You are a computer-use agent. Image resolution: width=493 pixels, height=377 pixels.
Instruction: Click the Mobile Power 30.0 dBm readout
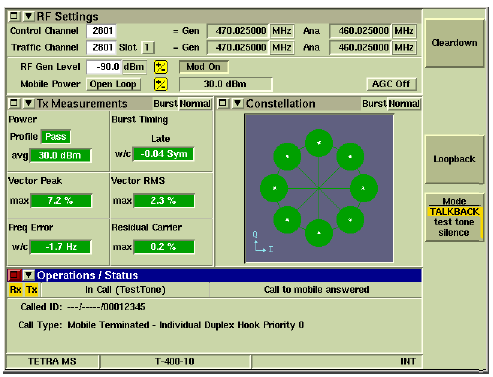coord(226,84)
